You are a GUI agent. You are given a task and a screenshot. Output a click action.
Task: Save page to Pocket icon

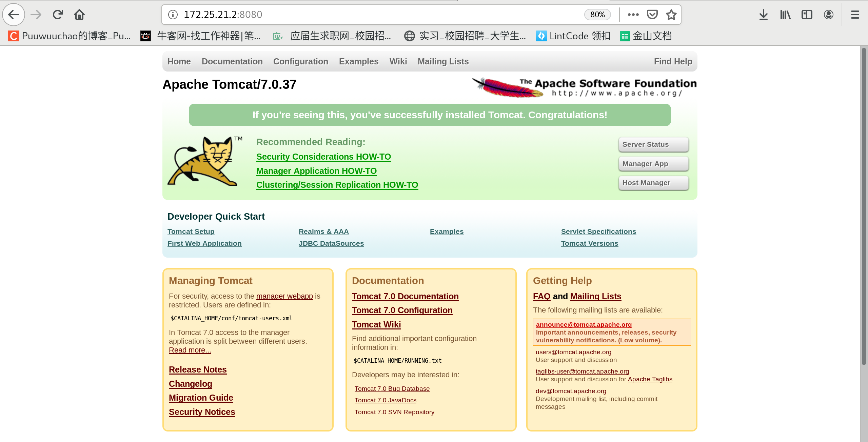coord(652,15)
